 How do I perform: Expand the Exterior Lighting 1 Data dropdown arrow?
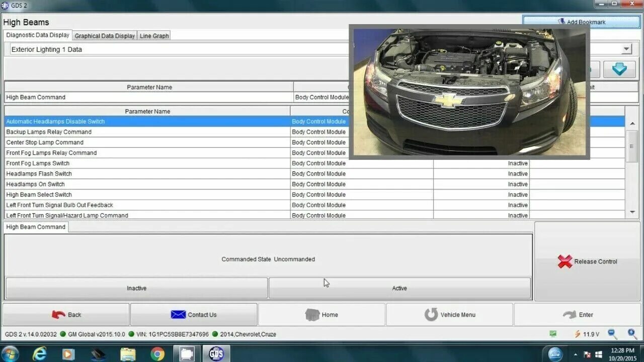click(626, 49)
